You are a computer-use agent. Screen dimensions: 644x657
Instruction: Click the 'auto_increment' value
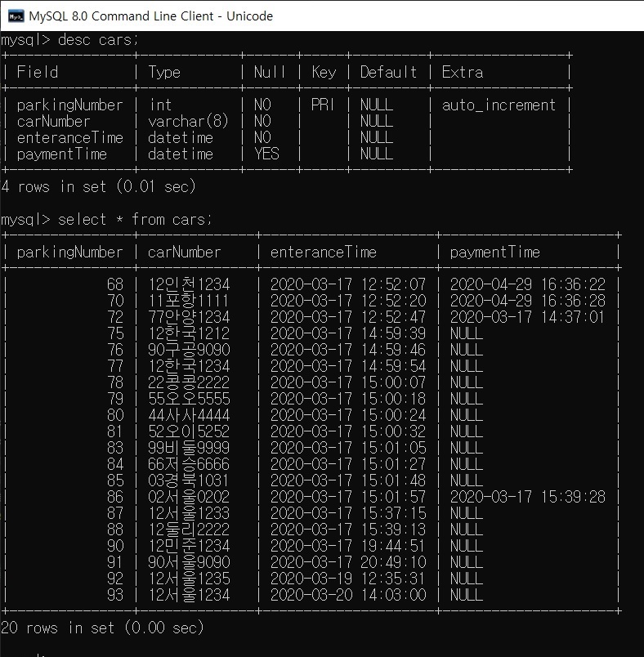click(x=499, y=105)
